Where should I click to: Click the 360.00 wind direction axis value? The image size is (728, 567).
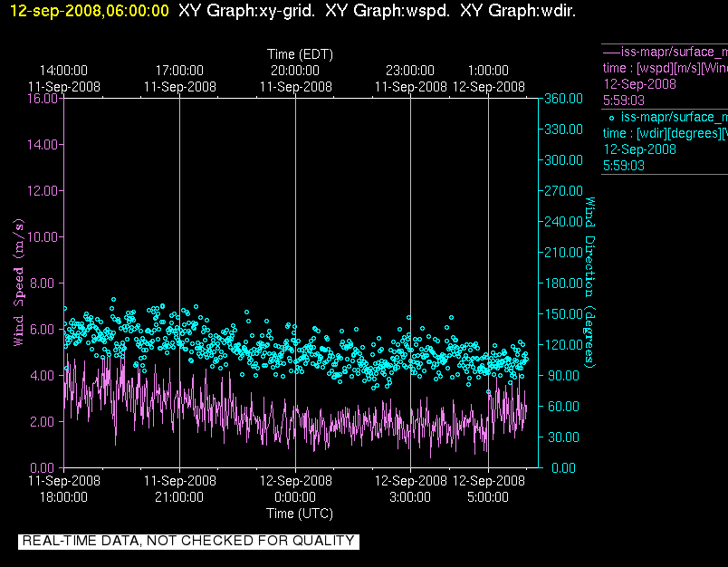coord(563,98)
